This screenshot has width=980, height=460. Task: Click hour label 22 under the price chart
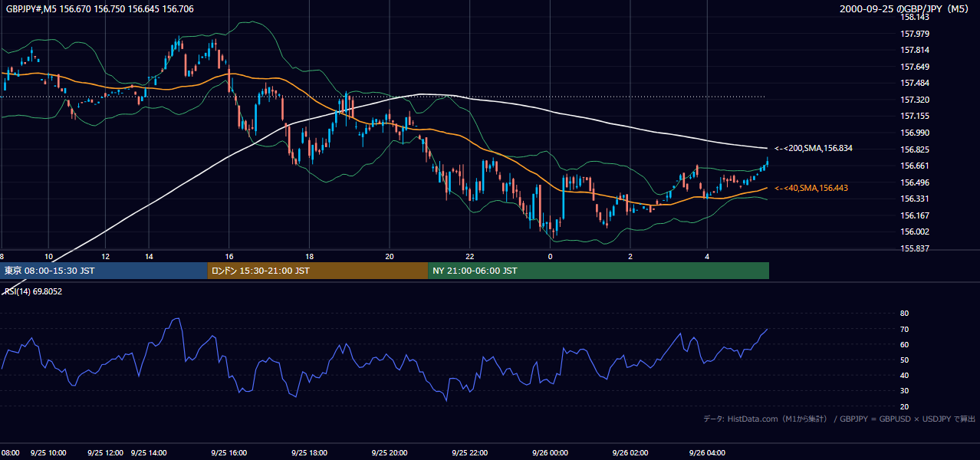[470, 256]
